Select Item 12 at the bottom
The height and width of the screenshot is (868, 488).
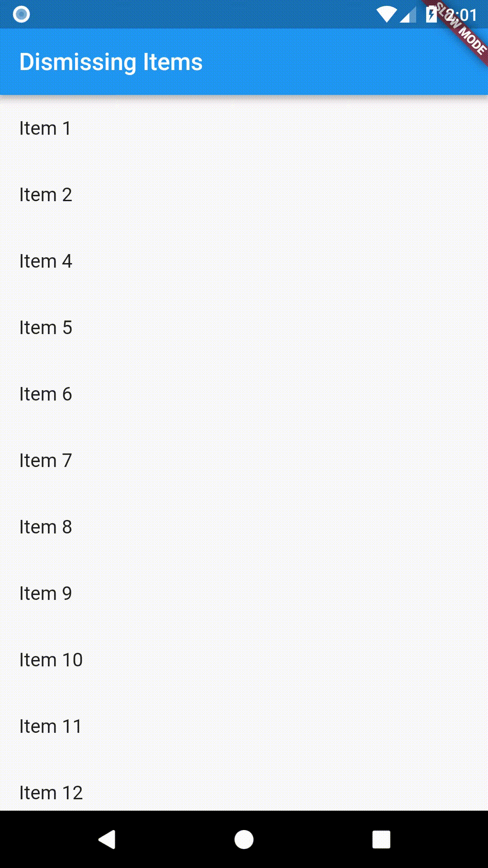click(x=51, y=793)
